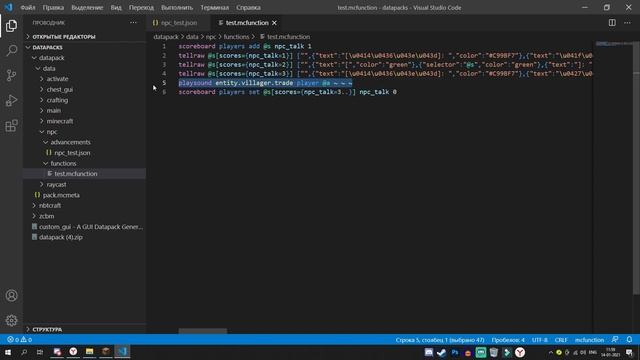Open the Справка menu
The width and height of the screenshot is (640, 360).
tap(248, 8)
